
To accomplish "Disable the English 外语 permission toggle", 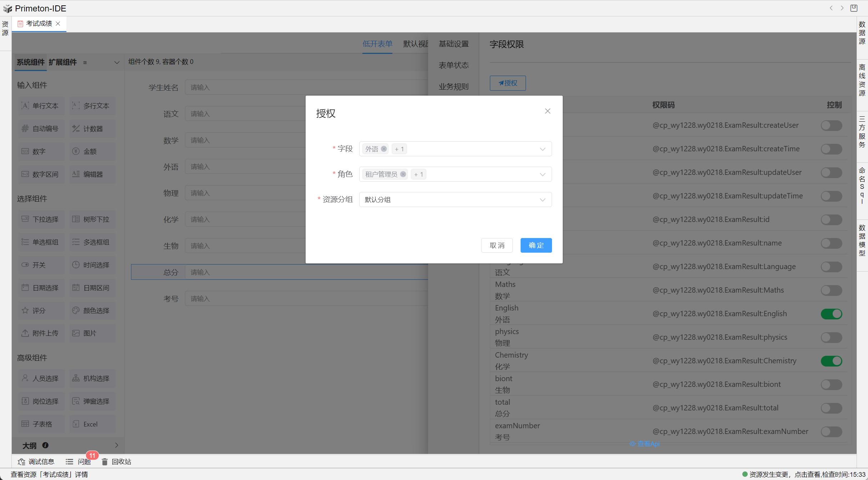I will tap(831, 314).
